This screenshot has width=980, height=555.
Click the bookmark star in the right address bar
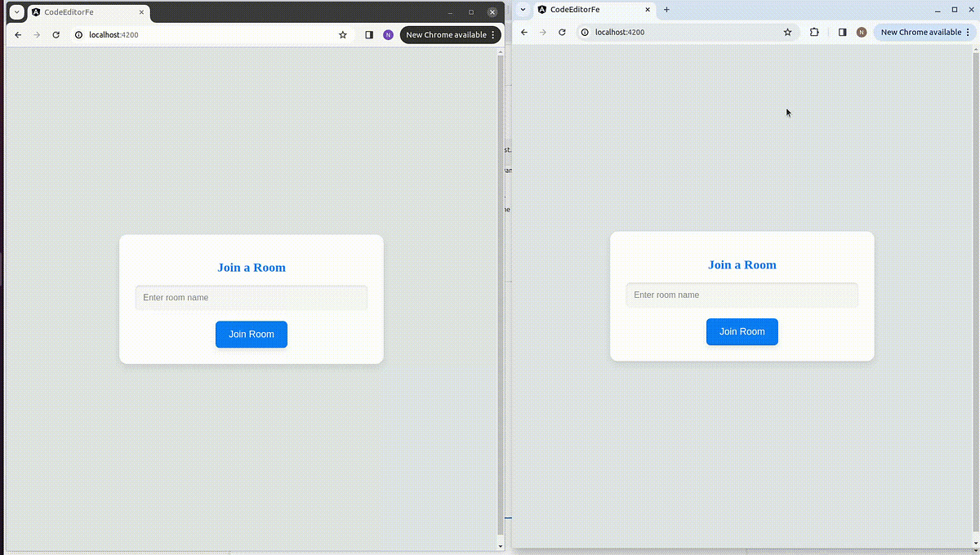pos(787,32)
